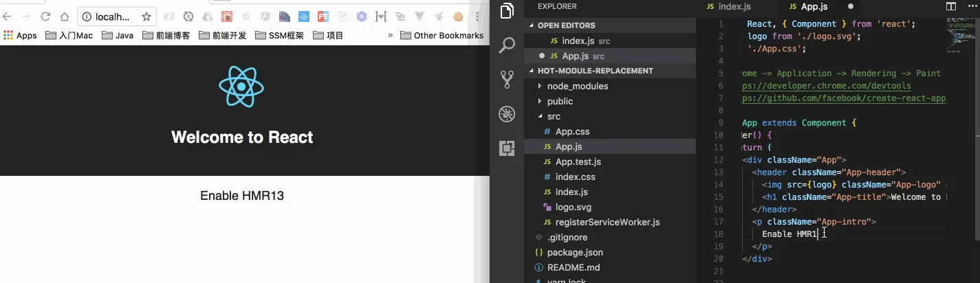980x283 pixels.
Task: Go forward in Chrome
Action: (26, 16)
